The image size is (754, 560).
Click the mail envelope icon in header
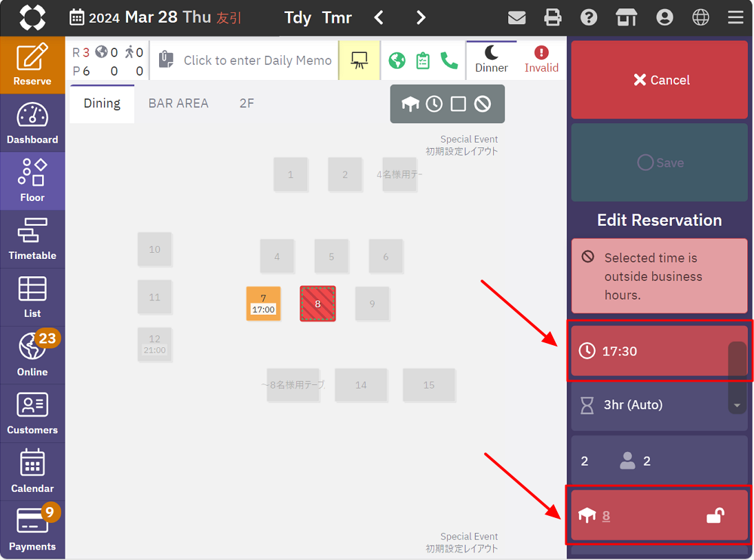click(516, 18)
